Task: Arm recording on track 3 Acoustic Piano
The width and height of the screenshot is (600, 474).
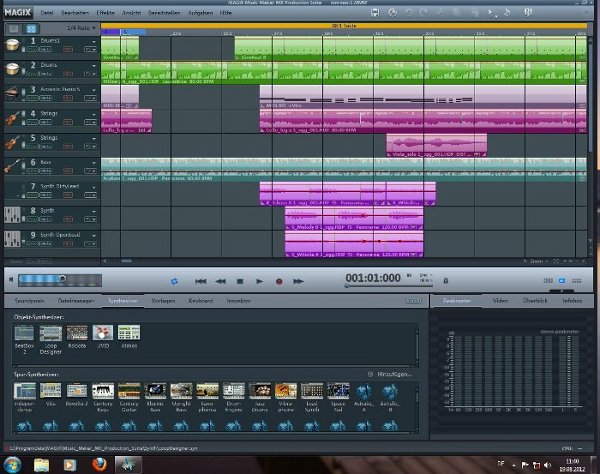Action: point(68,98)
